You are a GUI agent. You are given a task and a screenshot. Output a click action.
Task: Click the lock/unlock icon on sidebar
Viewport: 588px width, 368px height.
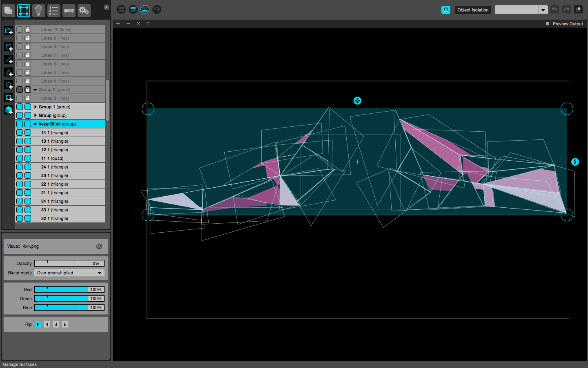pos(28,30)
